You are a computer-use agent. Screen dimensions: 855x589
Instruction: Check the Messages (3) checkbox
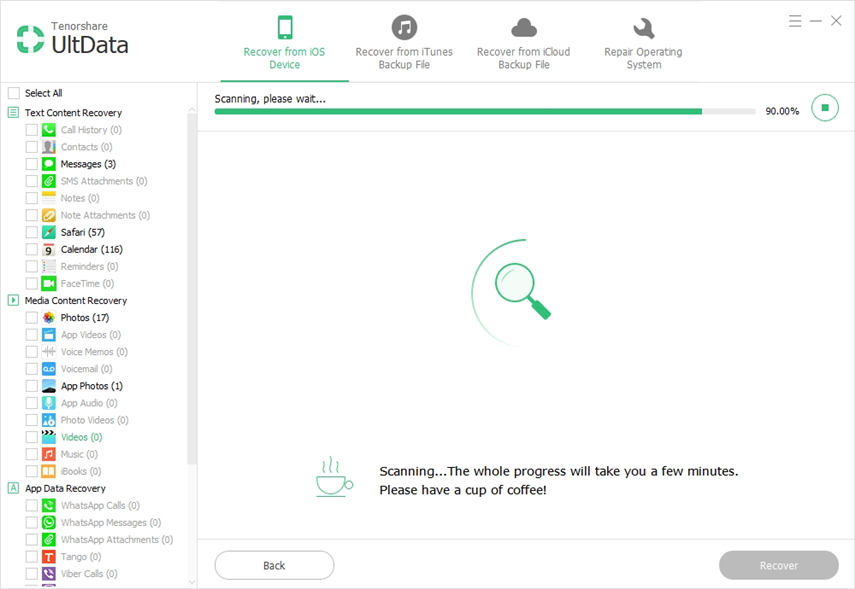[x=32, y=164]
